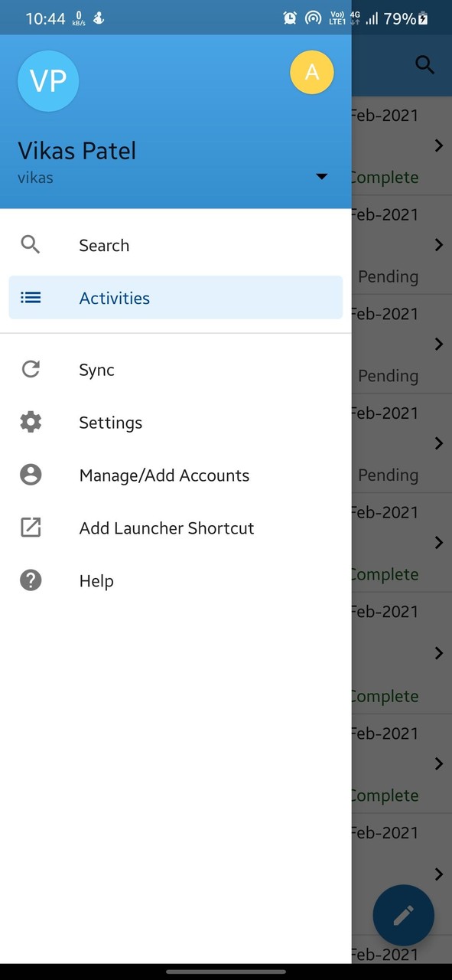
Task: Tap the VP profile avatar
Action: coord(48,81)
